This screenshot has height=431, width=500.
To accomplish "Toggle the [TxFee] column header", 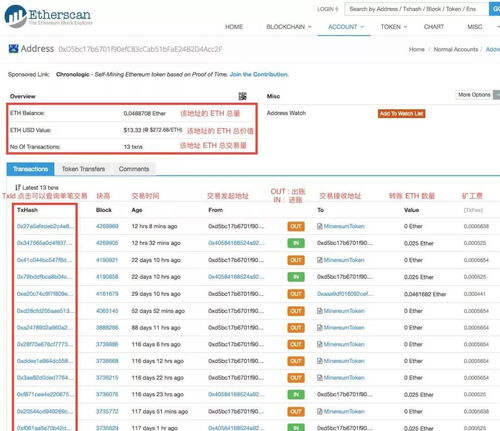I will point(473,210).
